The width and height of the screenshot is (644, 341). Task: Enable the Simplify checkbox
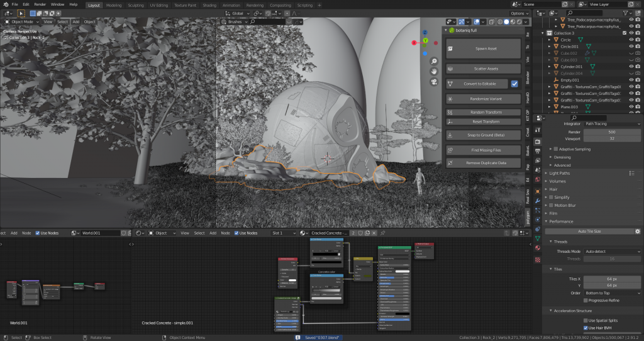(551, 197)
